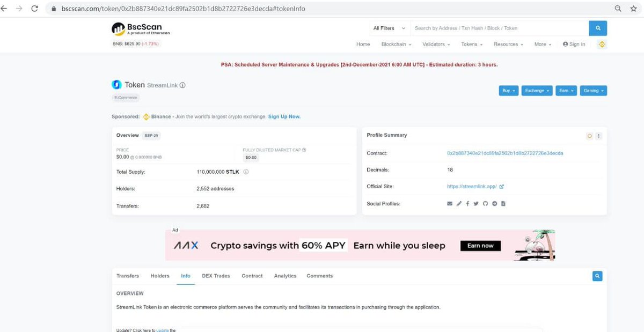Image resolution: width=644 pixels, height=332 pixels.
Task: Open the Telegram social profile icon
Action: (x=494, y=204)
